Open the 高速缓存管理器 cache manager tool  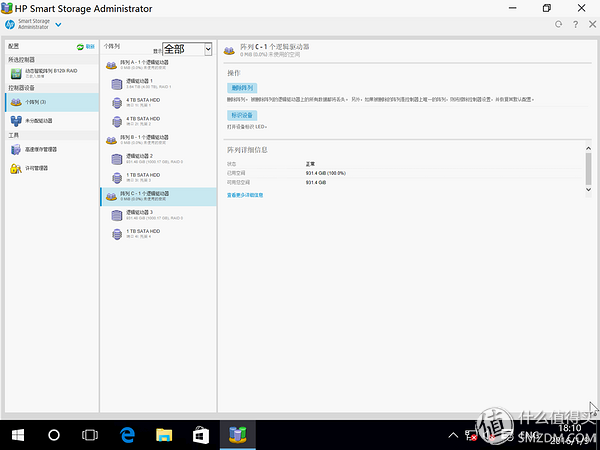tap(52, 149)
